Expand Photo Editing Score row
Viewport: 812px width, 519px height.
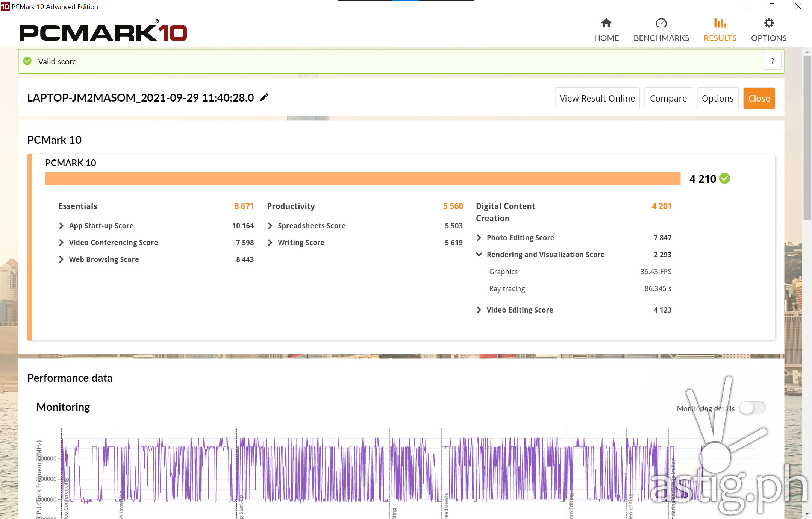click(479, 238)
